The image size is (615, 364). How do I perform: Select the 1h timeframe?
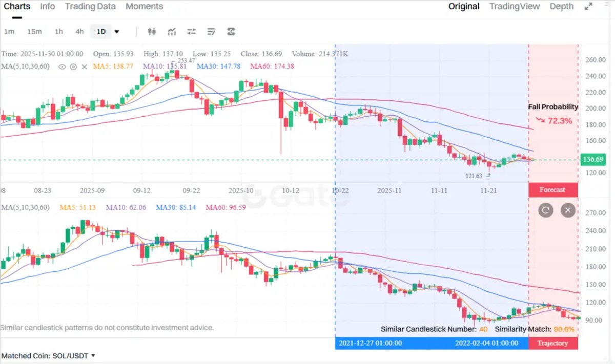click(59, 32)
